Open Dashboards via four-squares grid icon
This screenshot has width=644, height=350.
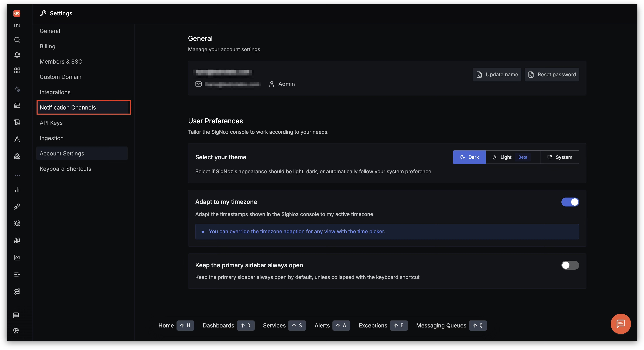[x=17, y=70]
